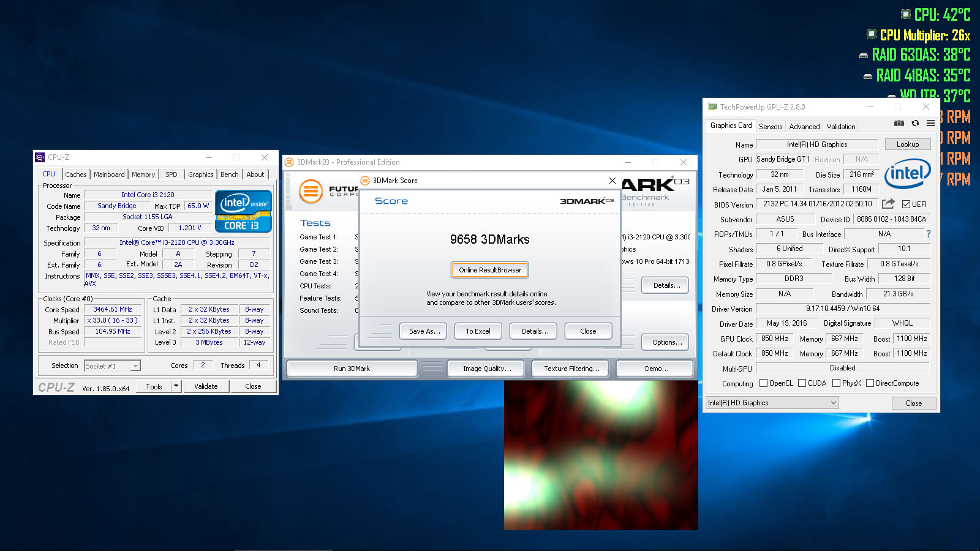Click the Intel logo in GPU-Z

click(907, 174)
